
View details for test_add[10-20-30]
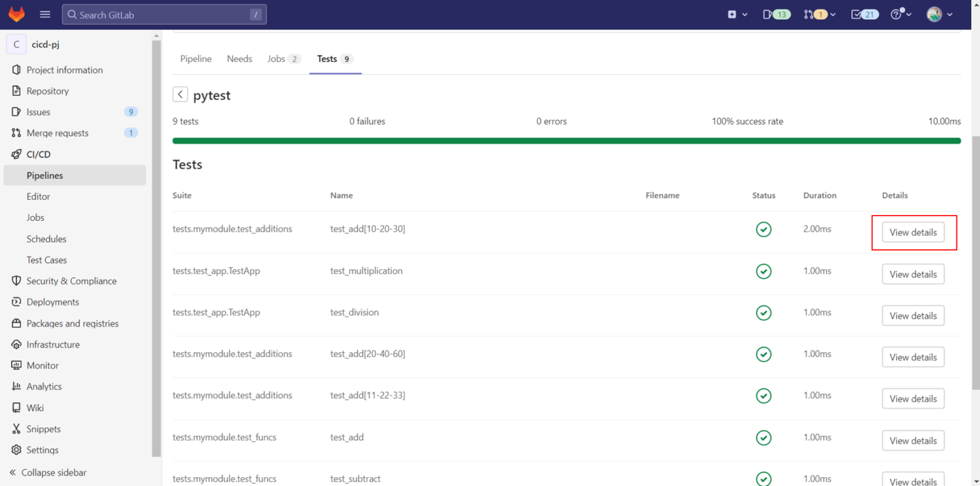[x=913, y=232]
